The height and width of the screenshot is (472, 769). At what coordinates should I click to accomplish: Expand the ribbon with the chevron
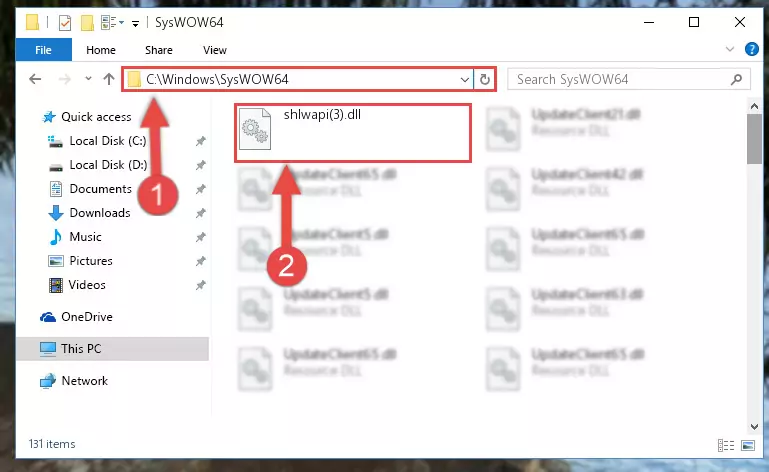pyautogui.click(x=730, y=49)
